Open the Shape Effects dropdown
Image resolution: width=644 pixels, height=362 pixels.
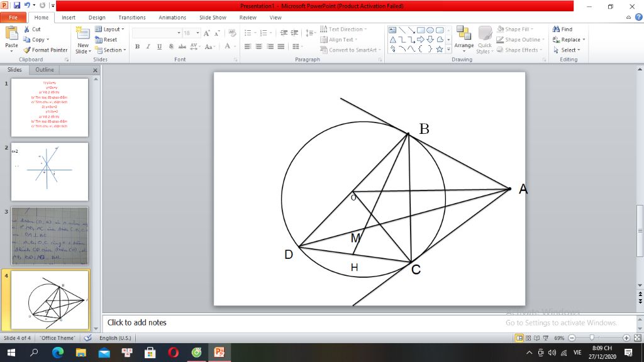(519, 50)
